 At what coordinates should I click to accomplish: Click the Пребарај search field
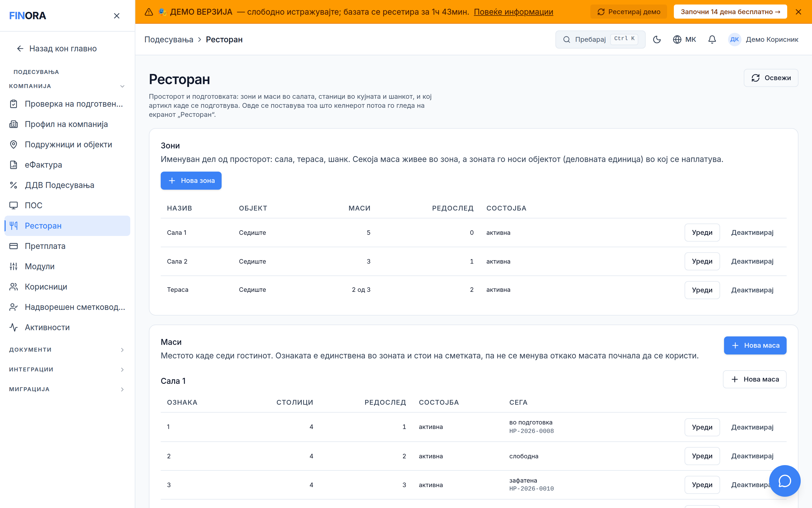(x=600, y=40)
